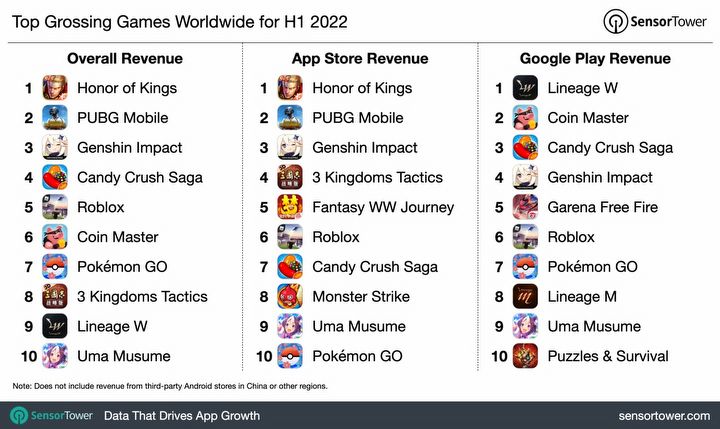Click Genshin Impact text in Google Play column
This screenshot has height=429, width=720.
[x=601, y=178]
